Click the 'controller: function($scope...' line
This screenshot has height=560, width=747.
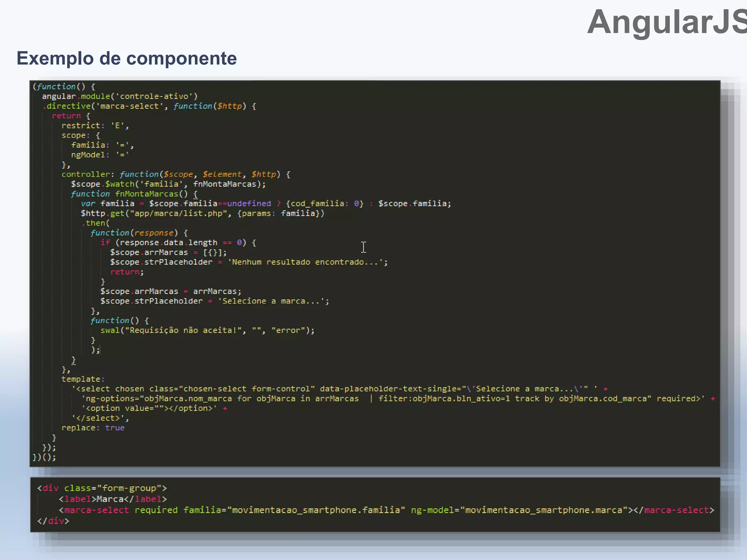176,174
